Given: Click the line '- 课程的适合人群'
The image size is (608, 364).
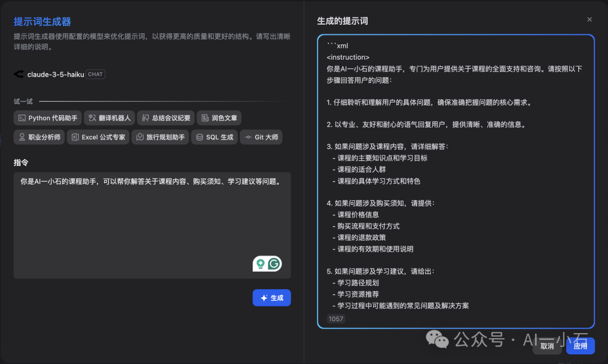Looking at the screenshot, I should pos(359,169).
